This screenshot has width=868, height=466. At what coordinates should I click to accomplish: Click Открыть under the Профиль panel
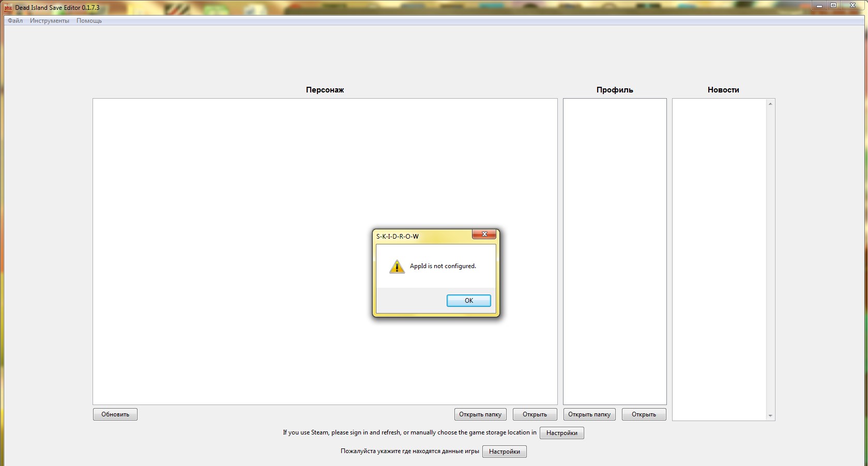pos(644,414)
